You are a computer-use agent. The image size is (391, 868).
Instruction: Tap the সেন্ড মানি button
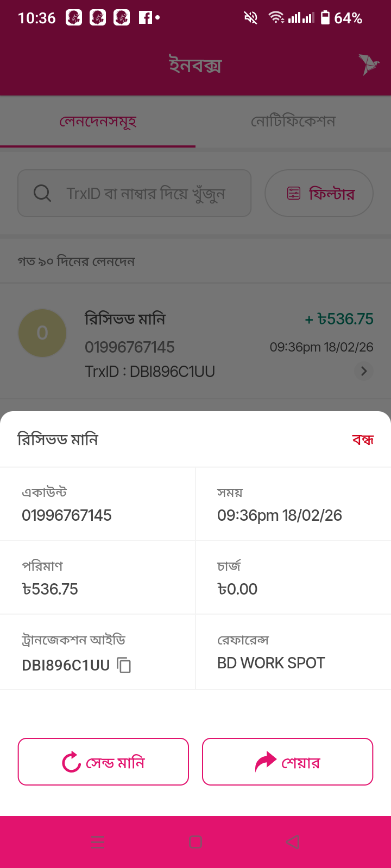click(103, 762)
